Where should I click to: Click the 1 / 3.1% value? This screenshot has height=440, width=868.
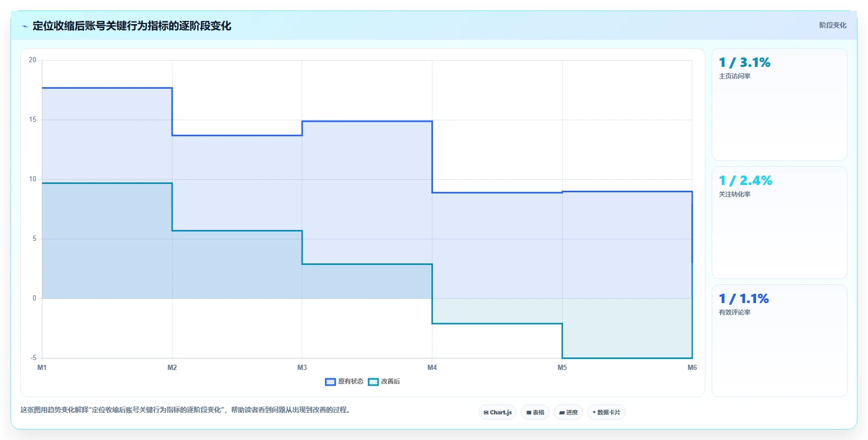click(745, 63)
